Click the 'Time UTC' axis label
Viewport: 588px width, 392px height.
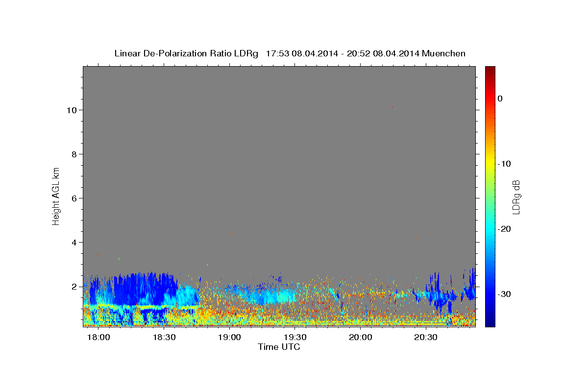pyautogui.click(x=279, y=347)
